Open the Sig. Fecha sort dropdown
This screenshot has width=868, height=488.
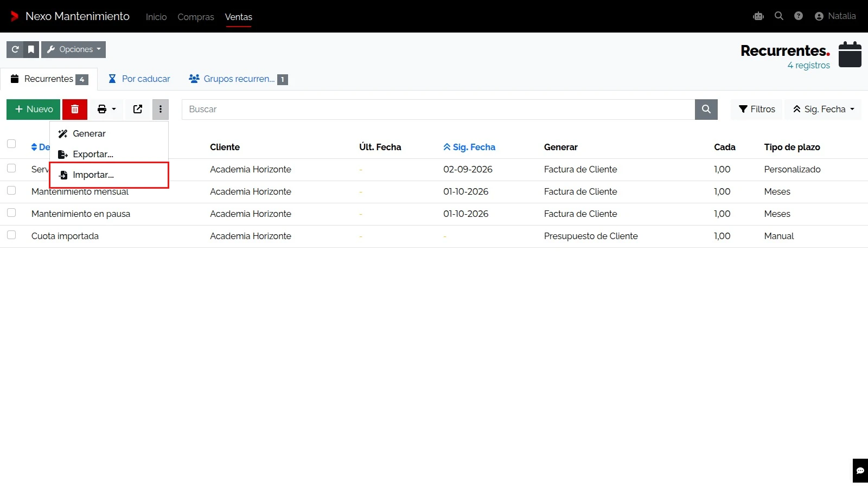click(x=824, y=110)
